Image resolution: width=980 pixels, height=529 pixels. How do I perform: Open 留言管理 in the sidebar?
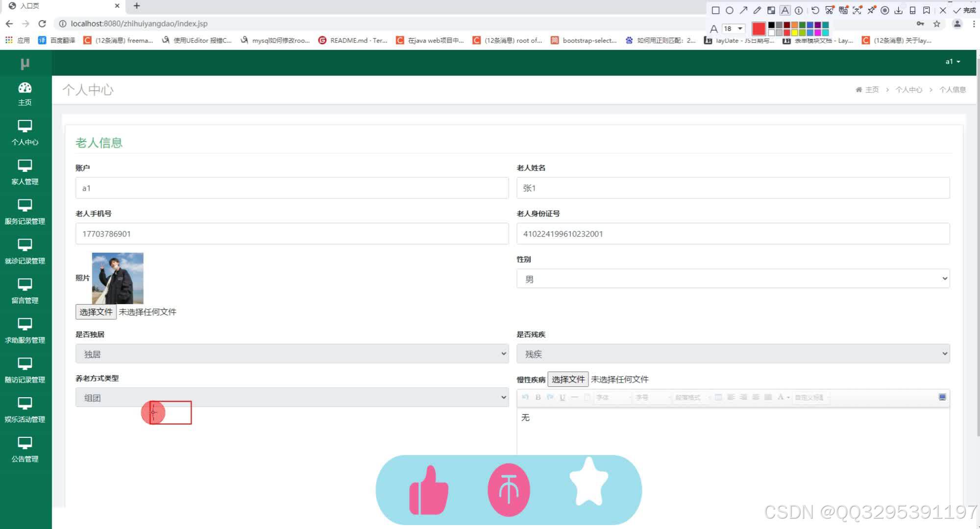(25, 291)
